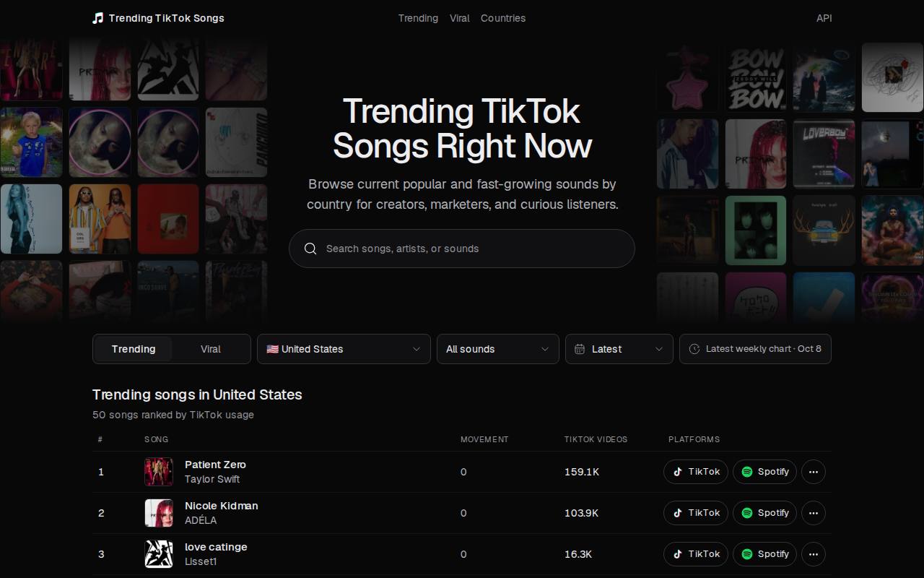The height and width of the screenshot is (578, 924).
Task: Click the love catinge song title
Action: (x=216, y=547)
